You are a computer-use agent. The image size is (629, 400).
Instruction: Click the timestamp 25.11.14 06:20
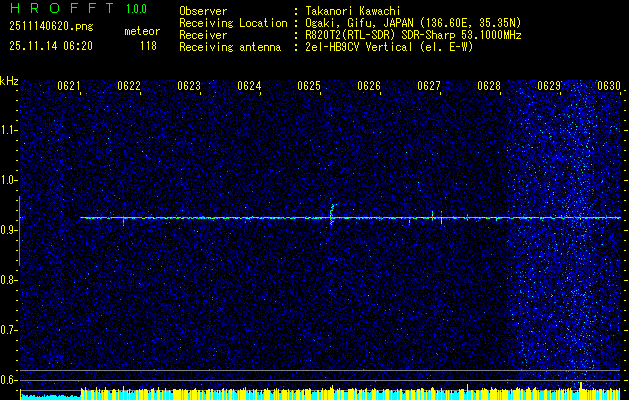51,46
